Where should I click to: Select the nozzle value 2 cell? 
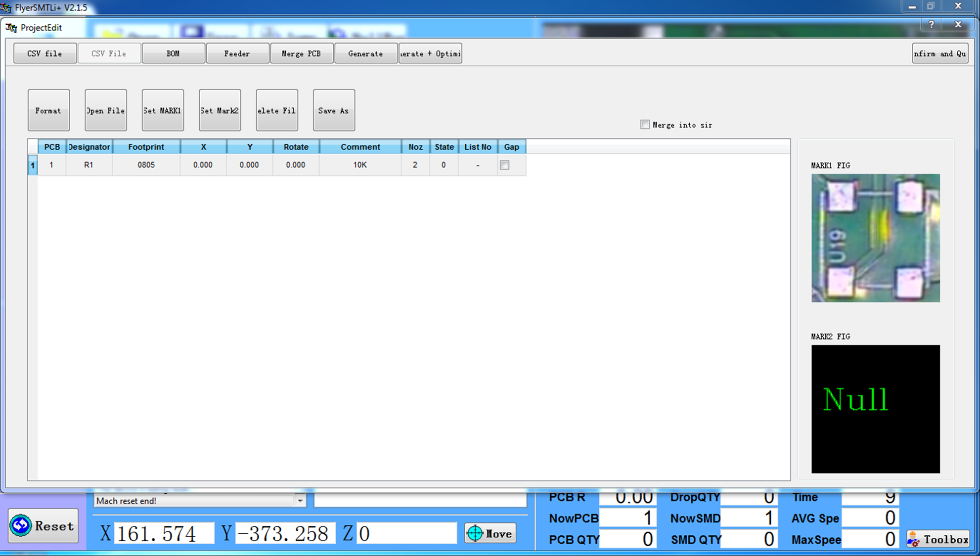point(415,165)
